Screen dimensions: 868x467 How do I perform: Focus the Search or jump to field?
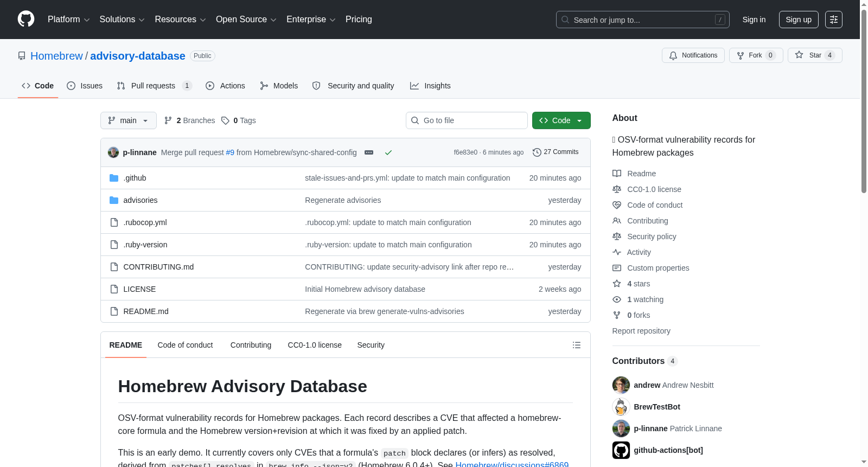point(643,20)
